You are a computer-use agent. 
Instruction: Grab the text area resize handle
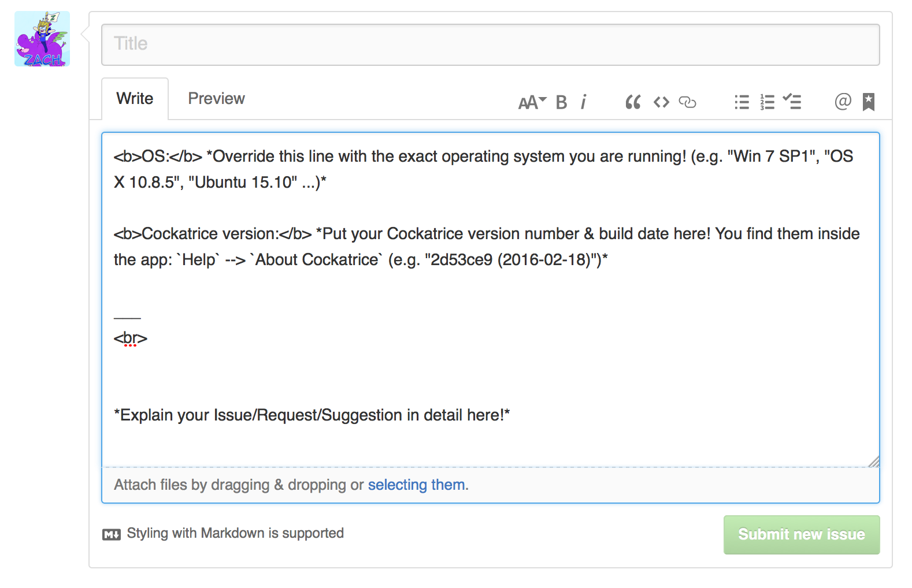click(874, 462)
